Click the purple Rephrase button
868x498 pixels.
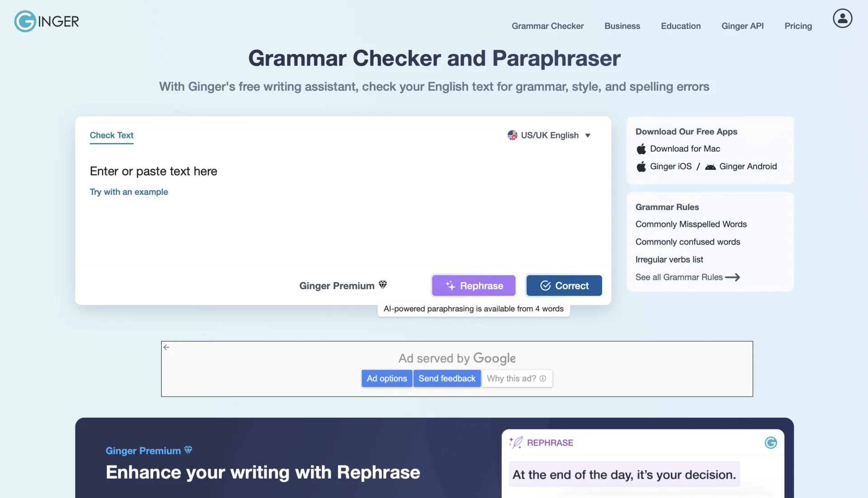[473, 286]
